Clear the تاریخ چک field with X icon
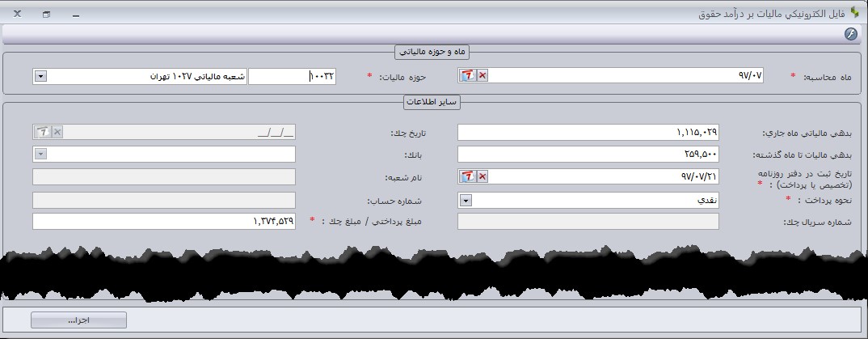Viewport: 868px width, 339px height. click(57, 132)
